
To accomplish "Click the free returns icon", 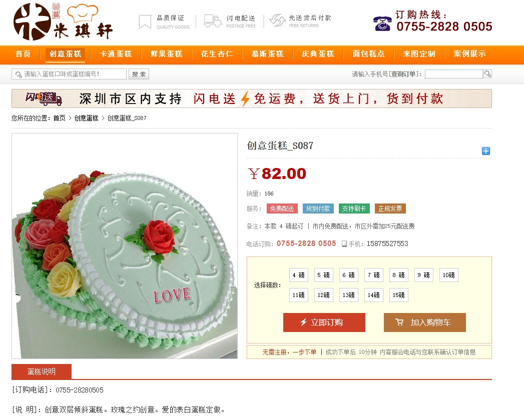I will coord(277,20).
